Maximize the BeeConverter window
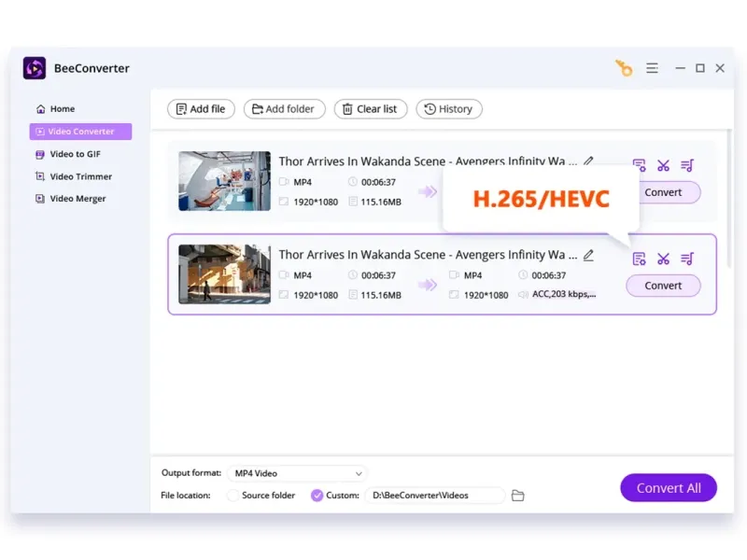 pyautogui.click(x=700, y=68)
